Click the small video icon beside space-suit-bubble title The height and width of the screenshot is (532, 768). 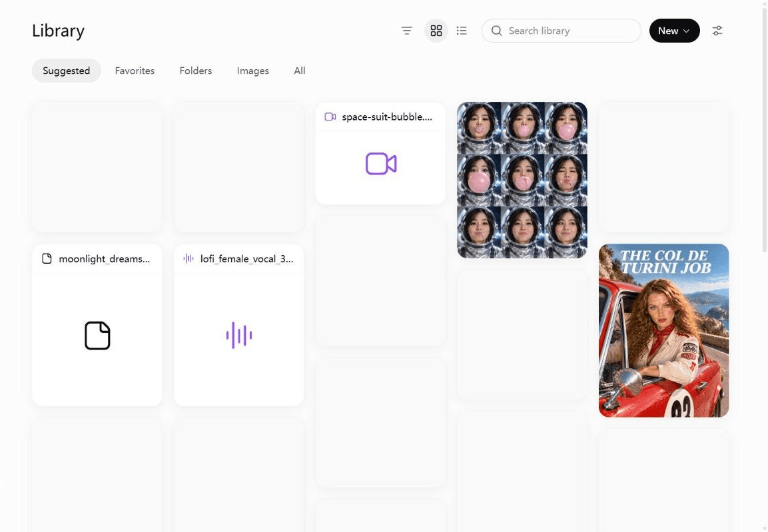coord(330,117)
